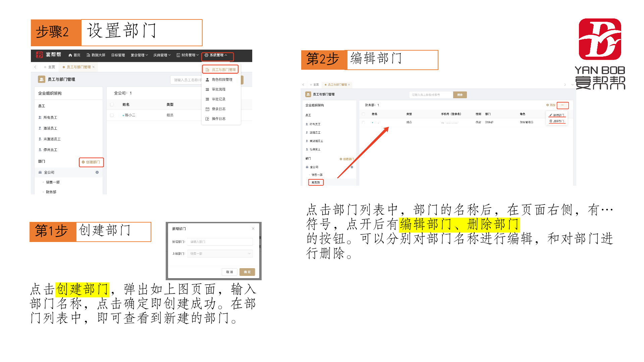Select 角色权限管理 in the system dropdown
The height and width of the screenshot is (362, 644).
221,80
